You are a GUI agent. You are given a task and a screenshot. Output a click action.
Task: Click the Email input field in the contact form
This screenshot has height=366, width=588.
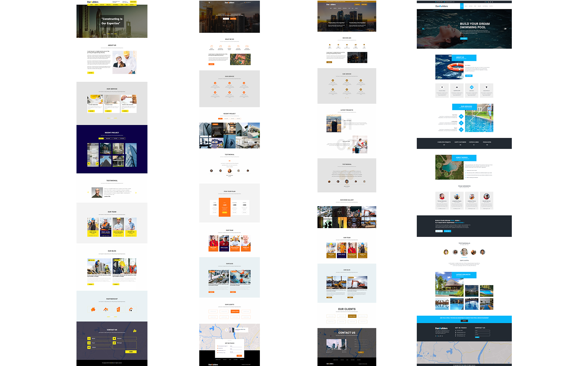point(101,343)
